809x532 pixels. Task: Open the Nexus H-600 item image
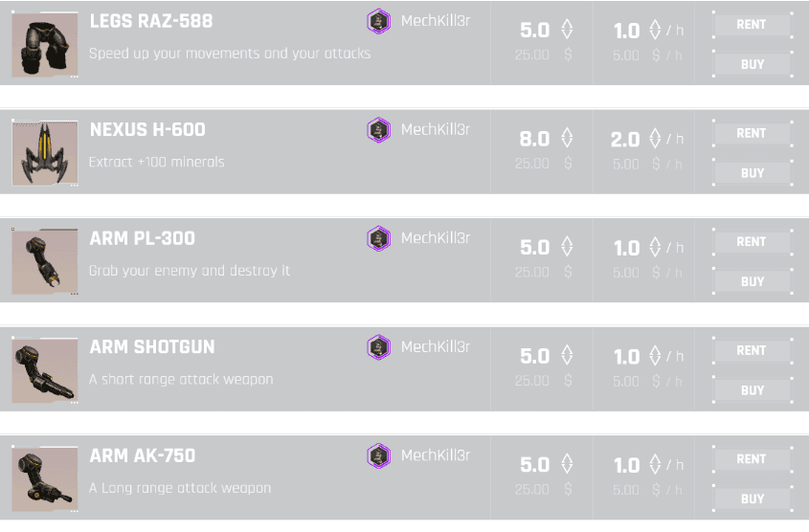point(38,153)
